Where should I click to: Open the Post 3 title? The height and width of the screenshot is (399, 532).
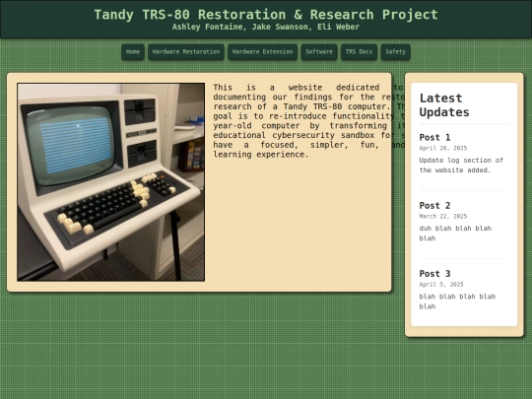[435, 274]
